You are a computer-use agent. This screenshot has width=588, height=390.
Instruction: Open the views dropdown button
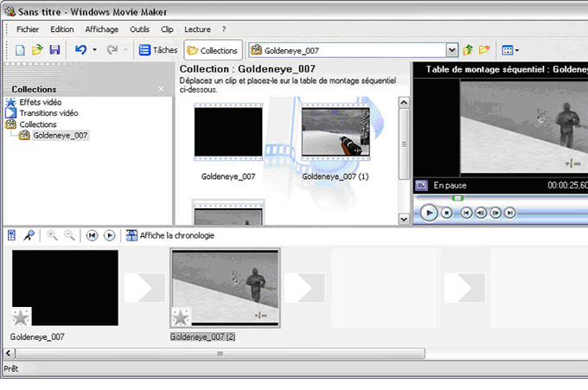click(510, 50)
